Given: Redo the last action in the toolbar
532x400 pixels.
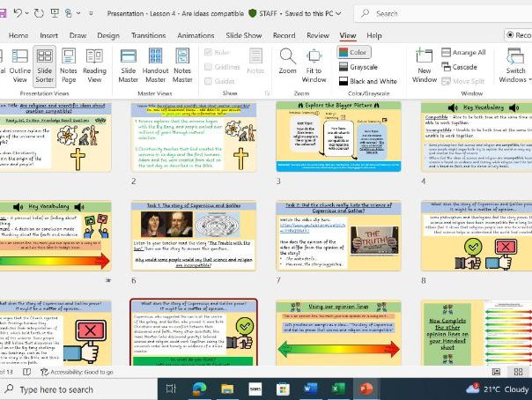Looking at the screenshot, I should pos(39,13).
